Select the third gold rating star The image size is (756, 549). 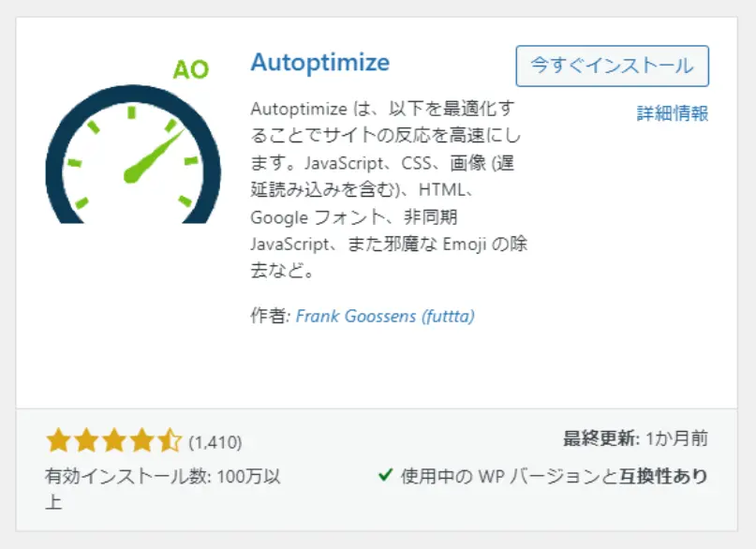coord(114,438)
